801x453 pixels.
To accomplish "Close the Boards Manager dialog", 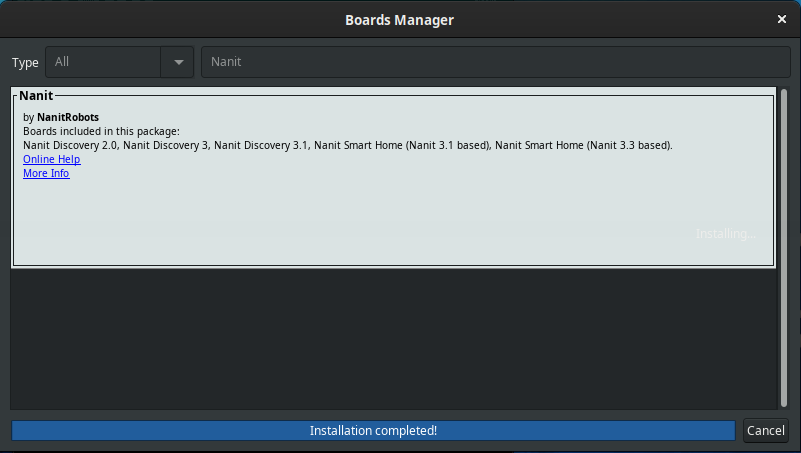I will click(782, 19).
